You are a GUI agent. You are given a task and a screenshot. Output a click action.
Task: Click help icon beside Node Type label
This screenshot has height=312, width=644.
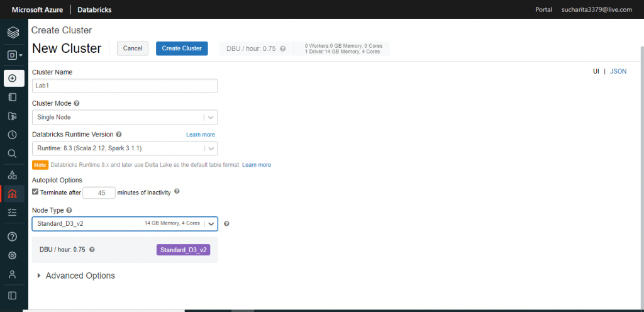tap(69, 210)
